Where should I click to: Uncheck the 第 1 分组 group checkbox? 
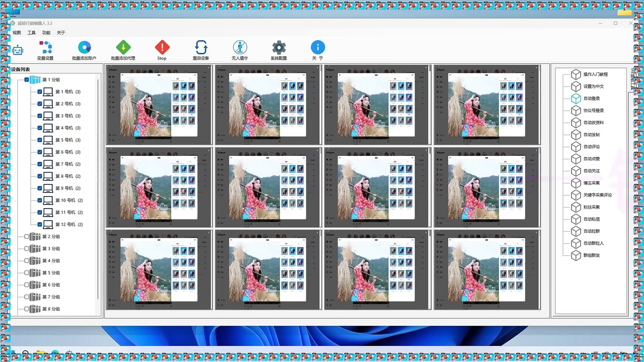point(27,80)
